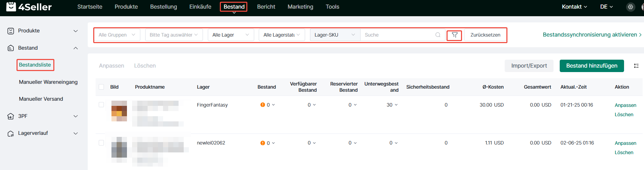Open the settings gear icon

pyautogui.click(x=630, y=7)
